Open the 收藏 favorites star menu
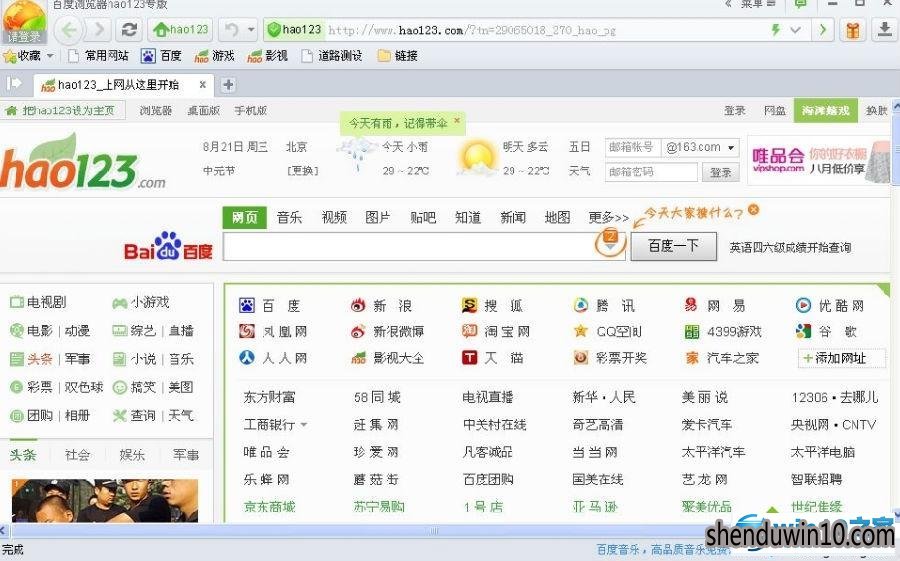This screenshot has width=900, height=561. tap(28, 56)
